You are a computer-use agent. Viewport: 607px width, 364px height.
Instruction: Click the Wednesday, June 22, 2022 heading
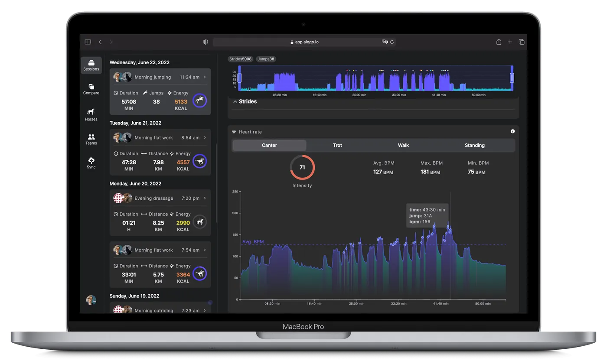tap(140, 62)
